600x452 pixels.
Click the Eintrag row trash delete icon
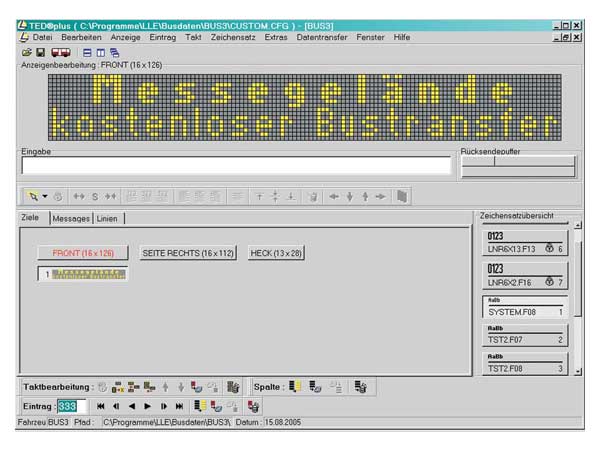pos(253,406)
